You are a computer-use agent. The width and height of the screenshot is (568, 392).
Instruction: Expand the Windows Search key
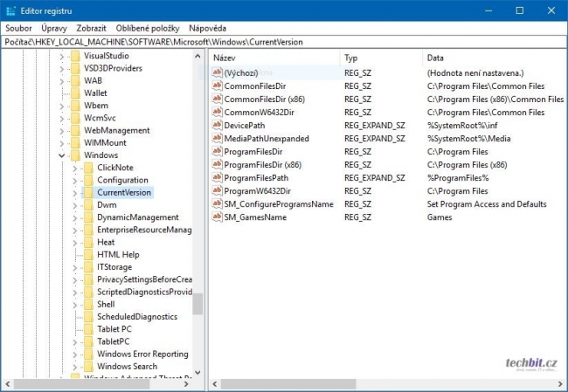point(75,367)
